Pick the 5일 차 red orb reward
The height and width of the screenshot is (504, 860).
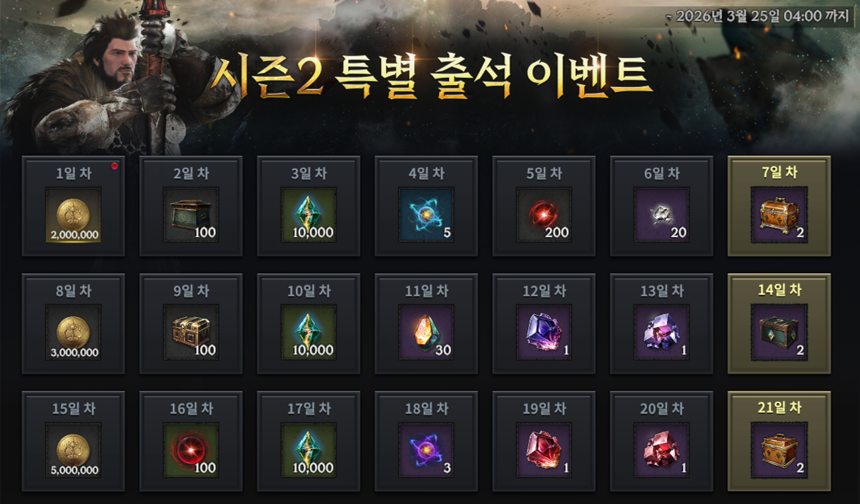coord(544,215)
